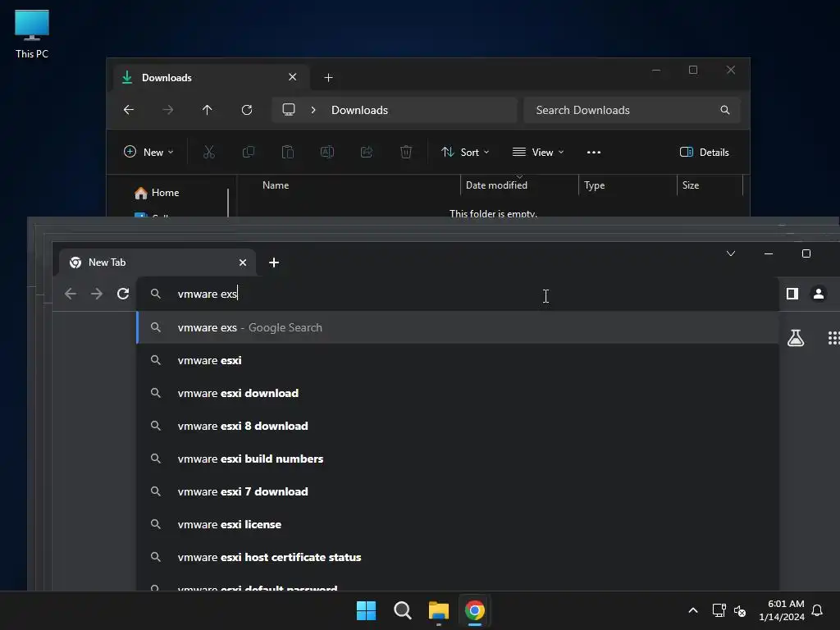Choose 'vmware esxi download' suggestion

458,393
